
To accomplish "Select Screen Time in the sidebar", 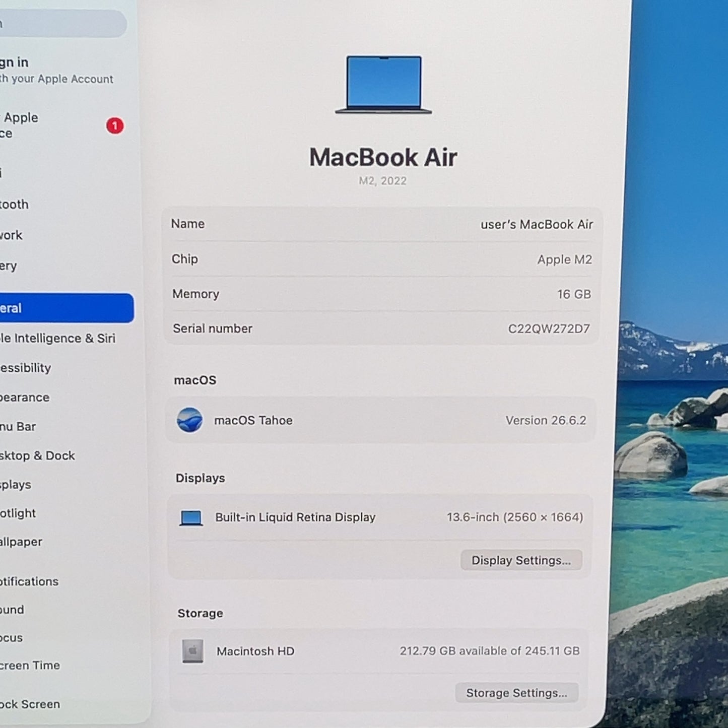I will [30, 665].
